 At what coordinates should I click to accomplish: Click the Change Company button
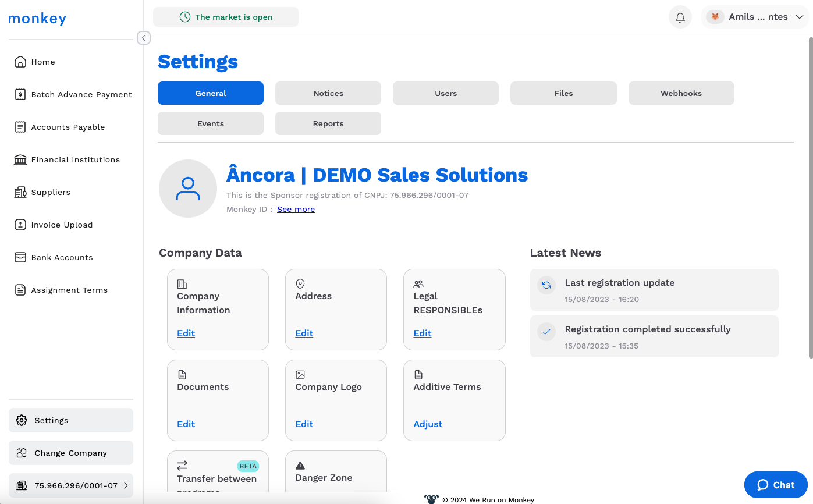pyautogui.click(x=71, y=453)
